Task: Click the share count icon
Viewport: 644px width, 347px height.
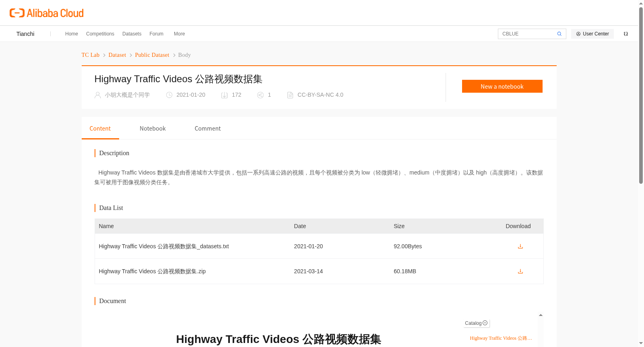Action: [x=260, y=95]
